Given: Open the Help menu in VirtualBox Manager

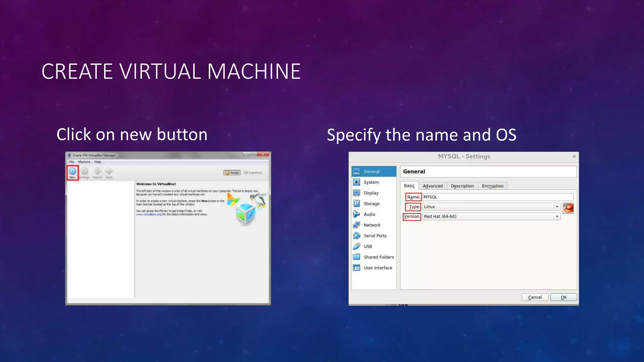Looking at the screenshot, I should (x=98, y=162).
